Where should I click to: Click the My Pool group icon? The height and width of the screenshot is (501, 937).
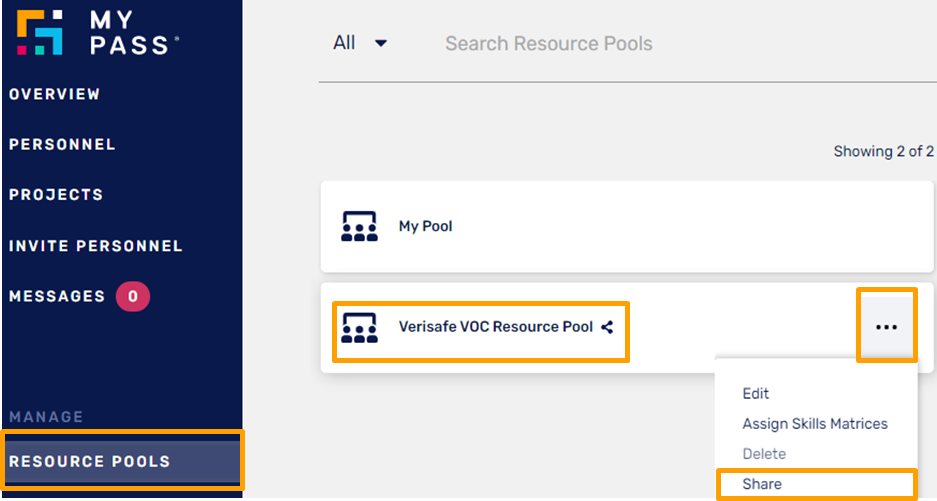(x=359, y=227)
